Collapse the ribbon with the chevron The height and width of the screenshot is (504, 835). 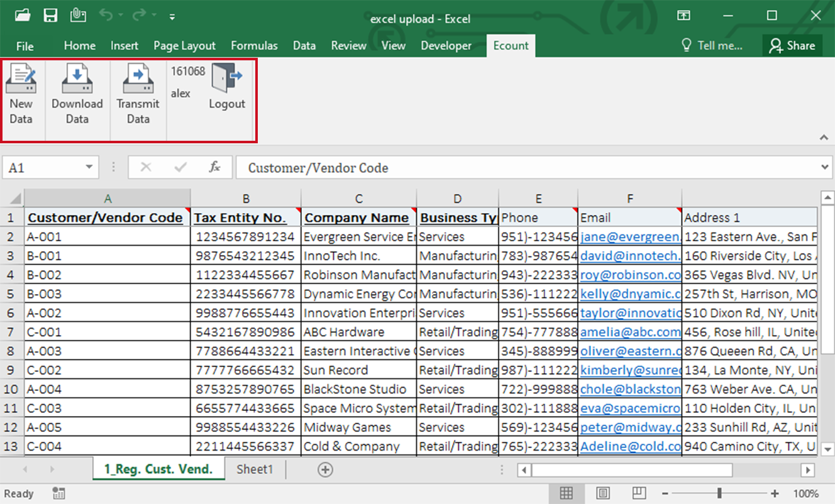(824, 137)
